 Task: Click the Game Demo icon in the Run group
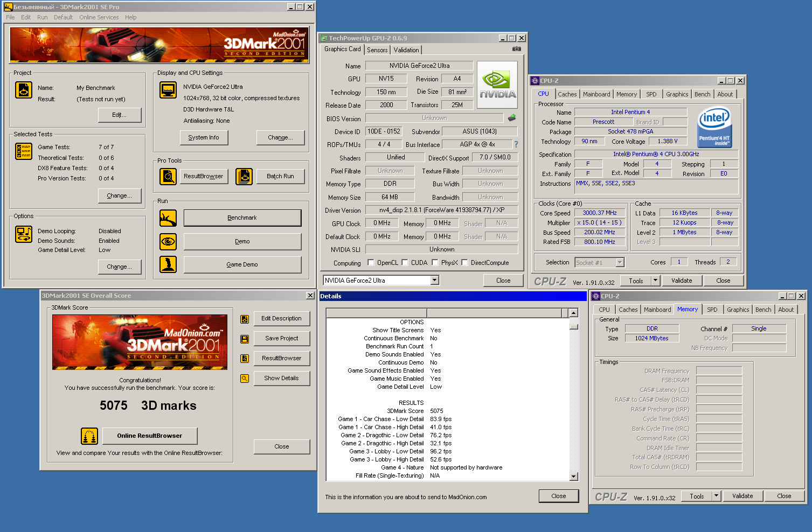pos(168,264)
